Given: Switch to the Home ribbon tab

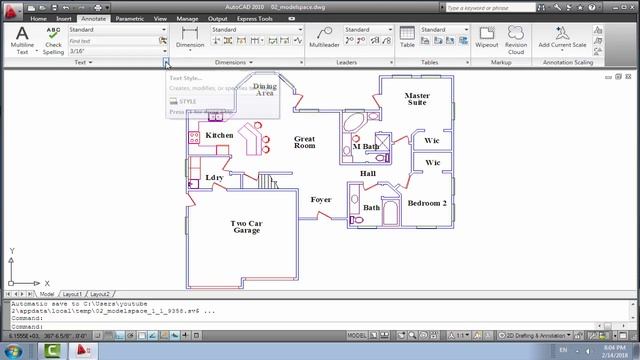Looking at the screenshot, I should pos(38,19).
